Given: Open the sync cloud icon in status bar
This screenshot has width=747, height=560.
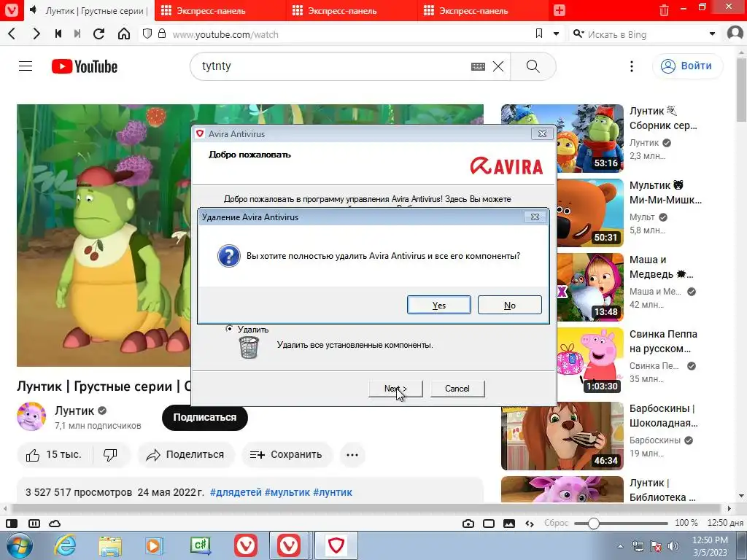Looking at the screenshot, I should coord(55,524).
